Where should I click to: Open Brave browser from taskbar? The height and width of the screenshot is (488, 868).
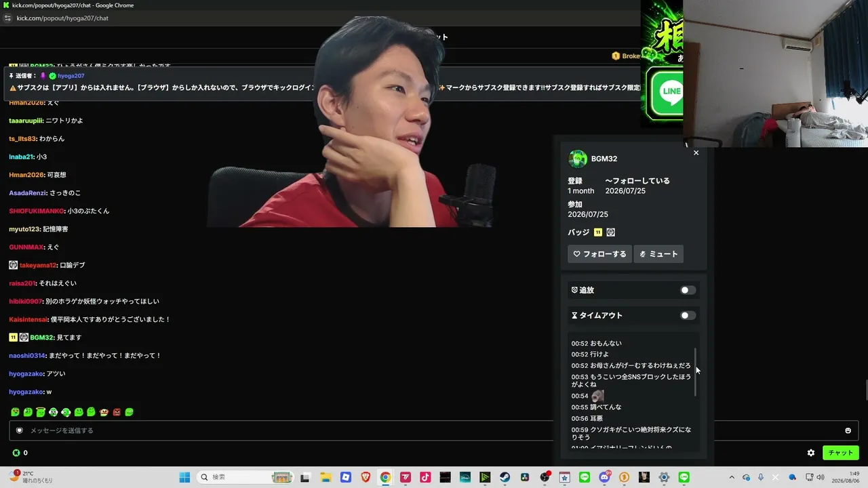click(366, 477)
